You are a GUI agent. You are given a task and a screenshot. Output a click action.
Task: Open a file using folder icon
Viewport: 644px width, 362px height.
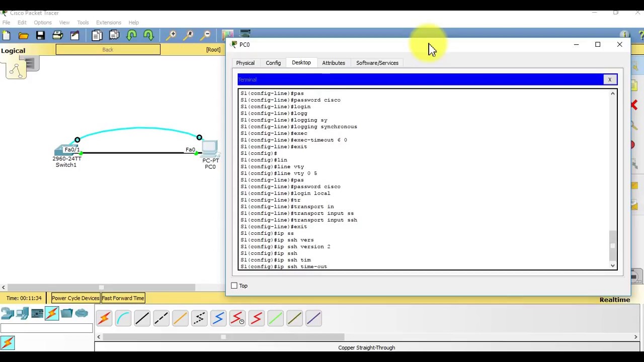[23, 35]
